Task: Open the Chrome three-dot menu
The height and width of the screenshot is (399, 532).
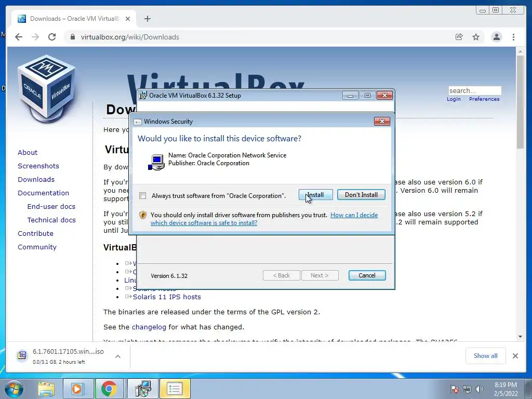Action: (x=514, y=37)
